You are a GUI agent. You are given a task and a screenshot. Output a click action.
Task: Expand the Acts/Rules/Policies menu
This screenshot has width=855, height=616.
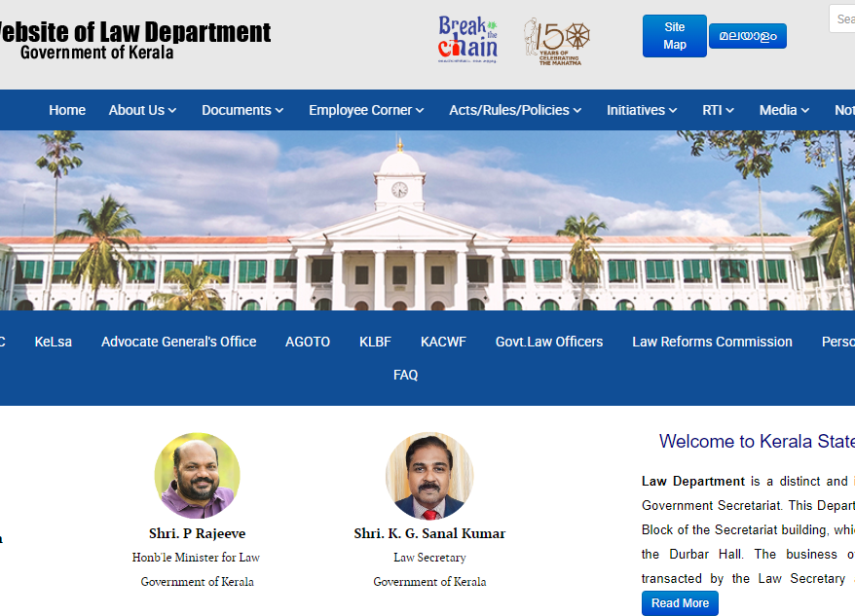pyautogui.click(x=515, y=110)
